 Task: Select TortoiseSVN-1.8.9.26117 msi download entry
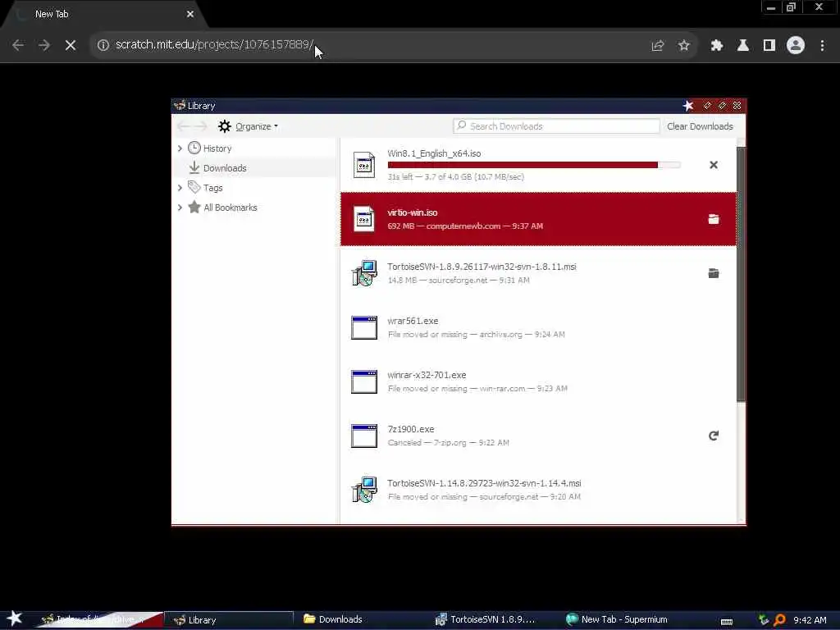pyautogui.click(x=538, y=273)
